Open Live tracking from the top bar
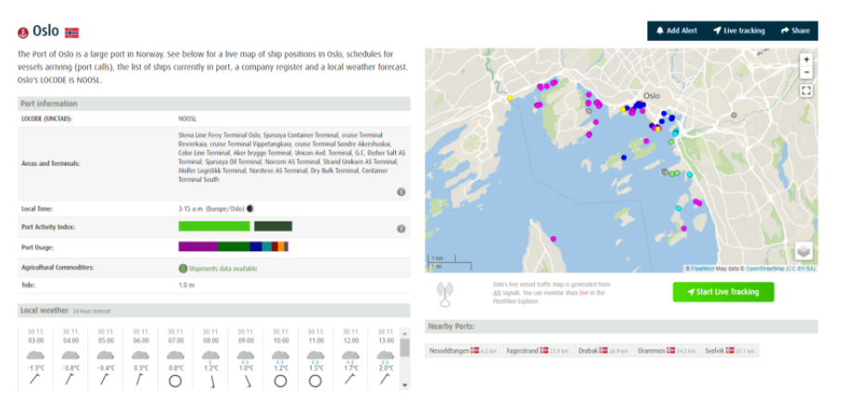Viewport: 868px width, 416px height. click(x=738, y=31)
